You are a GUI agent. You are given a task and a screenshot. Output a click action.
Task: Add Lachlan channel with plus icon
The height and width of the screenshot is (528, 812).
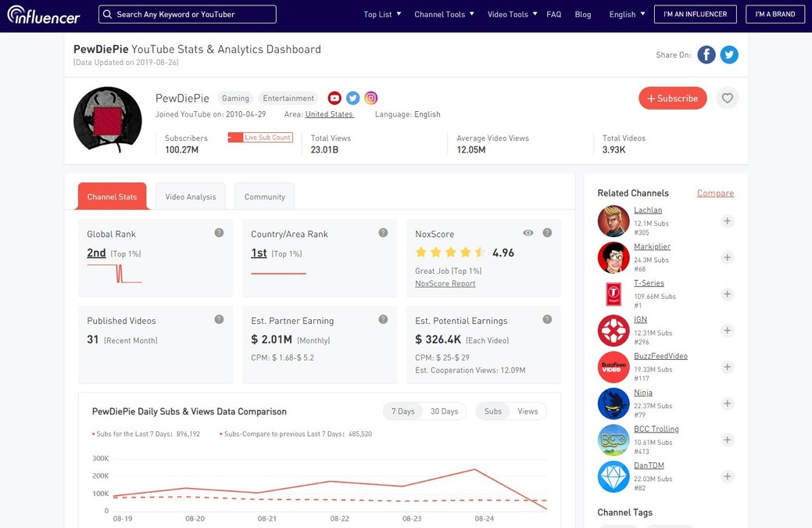pos(727,221)
